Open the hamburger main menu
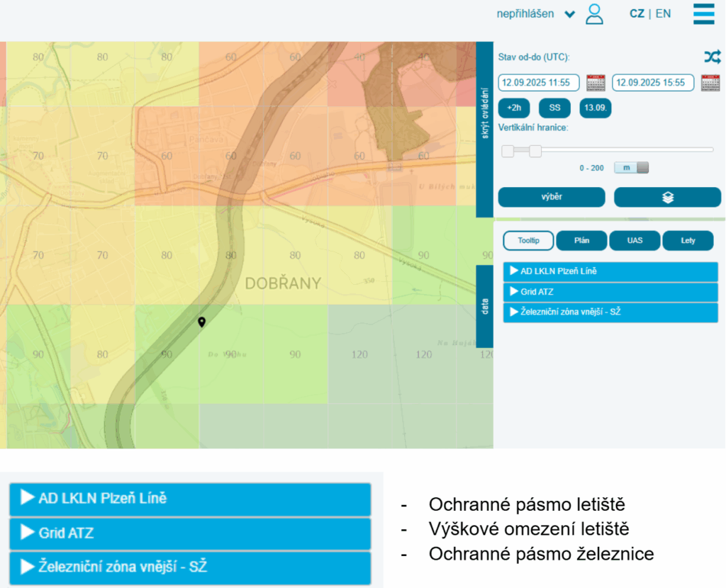Screen dimensions: 726x588 click(703, 14)
